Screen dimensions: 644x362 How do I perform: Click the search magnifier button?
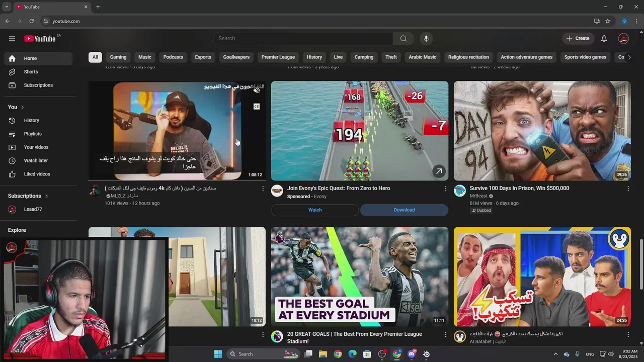[403, 38]
